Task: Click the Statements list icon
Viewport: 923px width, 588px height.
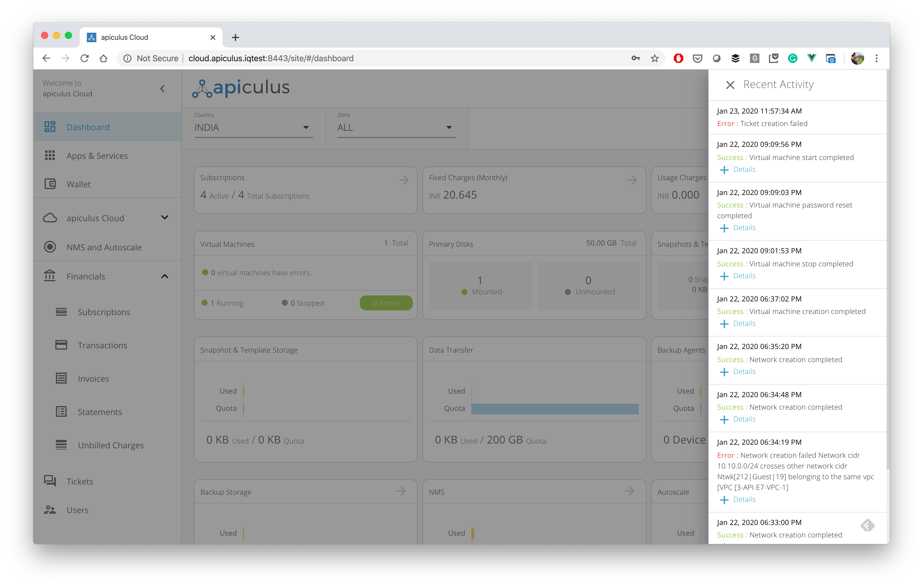Action: [61, 412]
